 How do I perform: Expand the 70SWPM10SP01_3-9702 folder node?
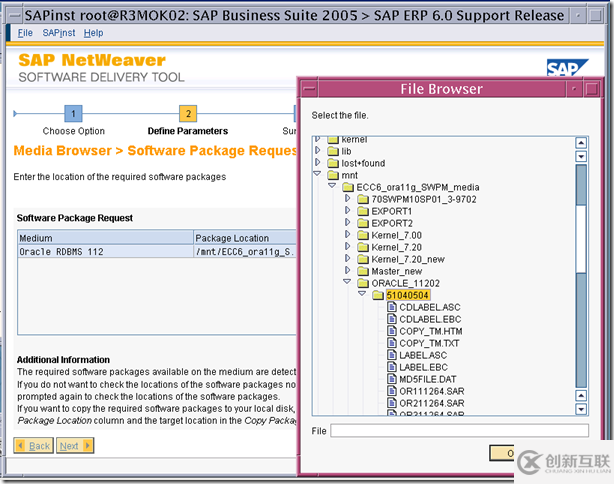point(347,199)
